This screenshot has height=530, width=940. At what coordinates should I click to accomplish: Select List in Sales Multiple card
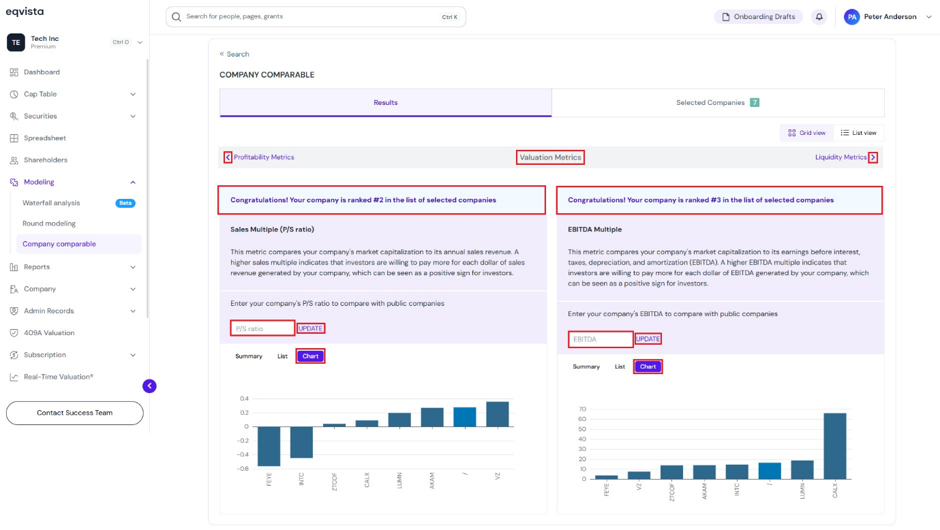pyautogui.click(x=282, y=356)
